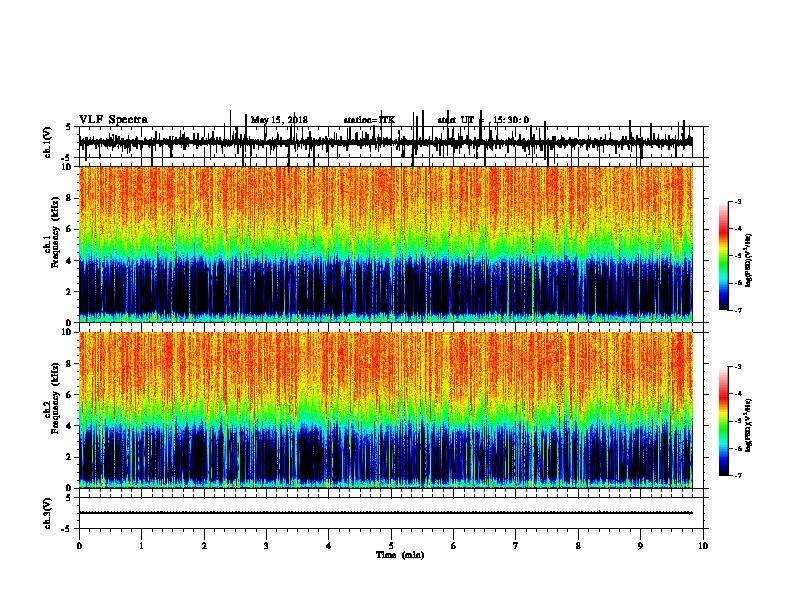Click the ch.2 "Frequency (kHz)" axis label
The image size is (792, 612).
[55, 398]
